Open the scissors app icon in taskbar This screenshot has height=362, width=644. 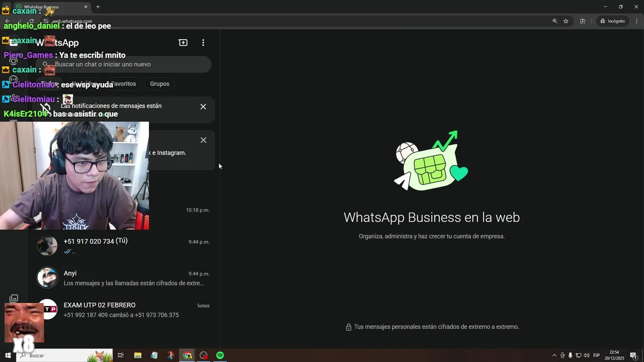(171, 355)
